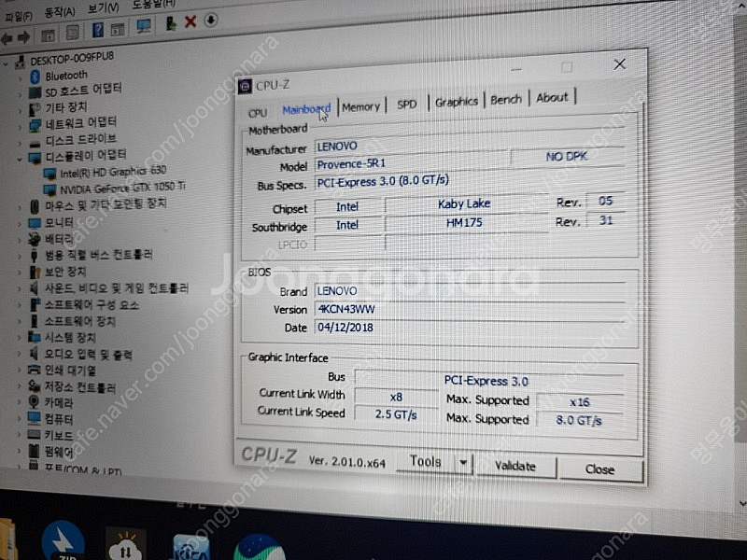Select 범용 직렬 버스 컨트롤러 tree item
Viewport: 747px width, 560px height.
[x=99, y=255]
